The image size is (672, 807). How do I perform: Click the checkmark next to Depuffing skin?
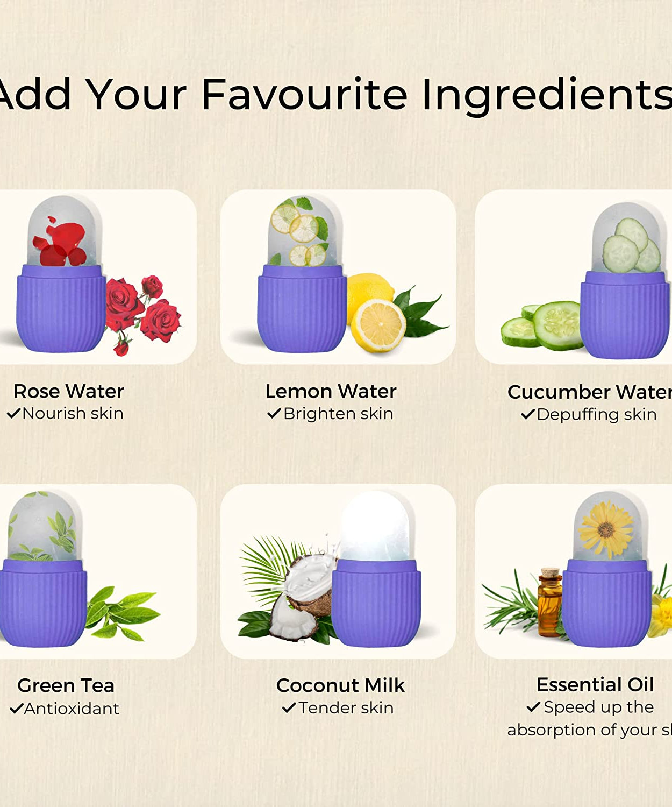coord(528,414)
